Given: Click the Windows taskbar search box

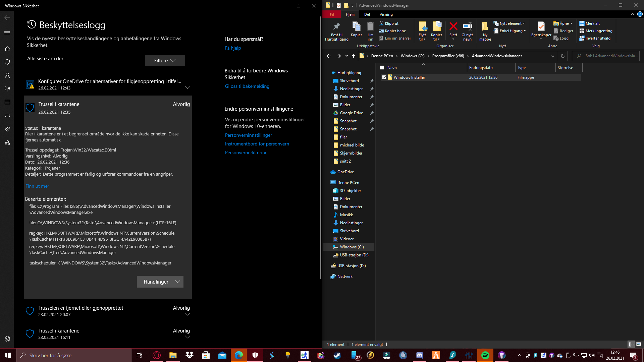Looking at the screenshot, I should pos(74,355).
